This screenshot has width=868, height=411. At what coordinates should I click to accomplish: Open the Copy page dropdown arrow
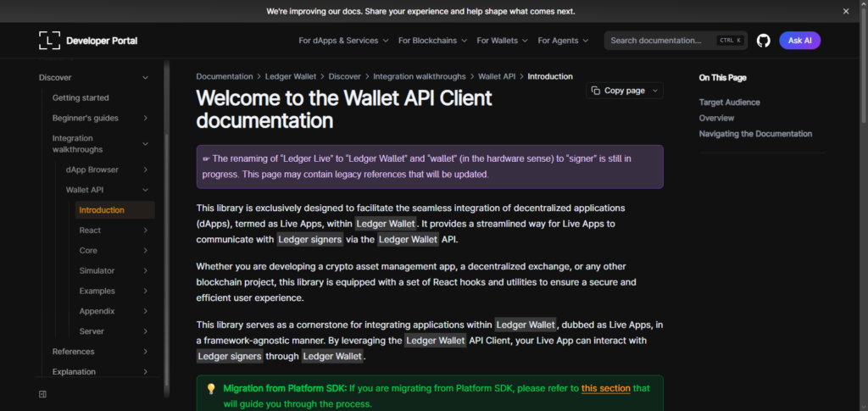pos(655,91)
